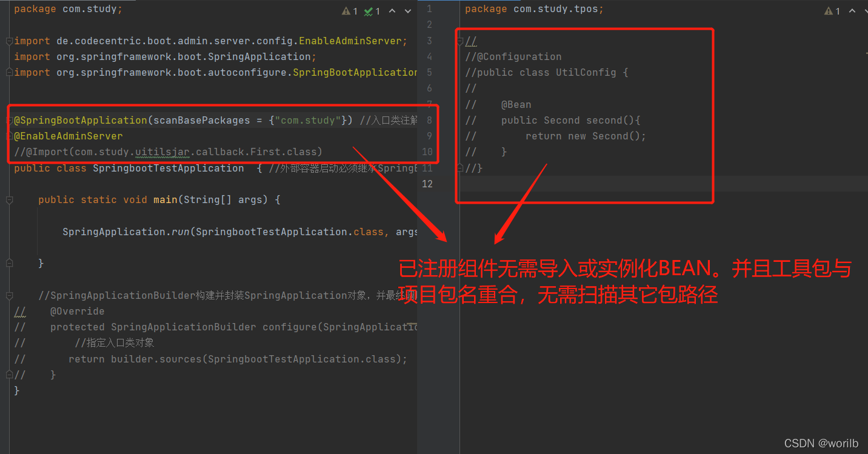Collapse the comment block at line 3 of the right editor
Image resolution: width=868 pixels, height=454 pixels.
pyautogui.click(x=459, y=41)
